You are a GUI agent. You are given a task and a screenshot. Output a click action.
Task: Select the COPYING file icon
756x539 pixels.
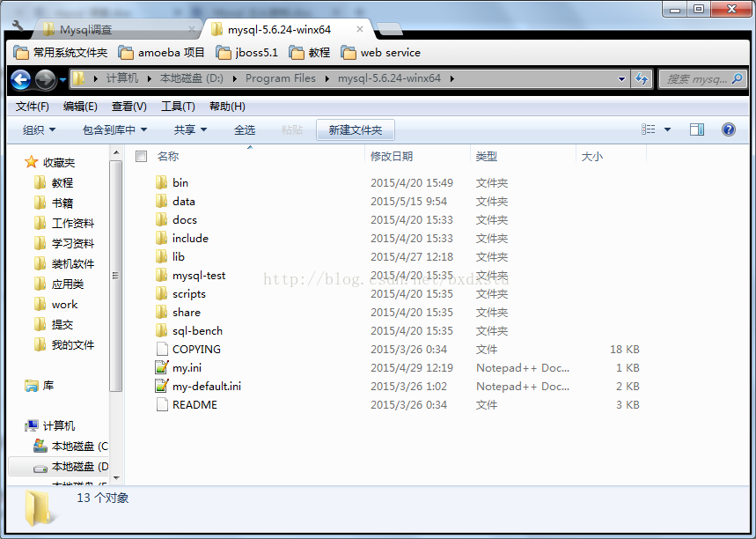coord(162,349)
